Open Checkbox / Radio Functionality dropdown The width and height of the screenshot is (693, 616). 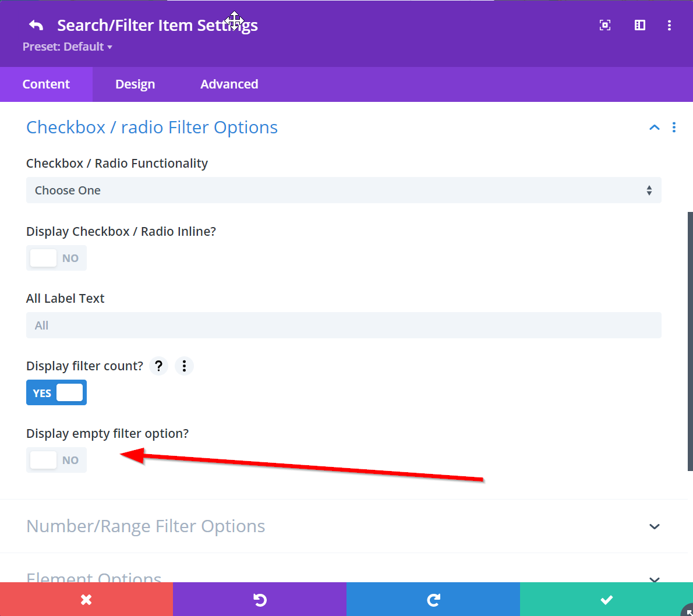pyautogui.click(x=344, y=190)
